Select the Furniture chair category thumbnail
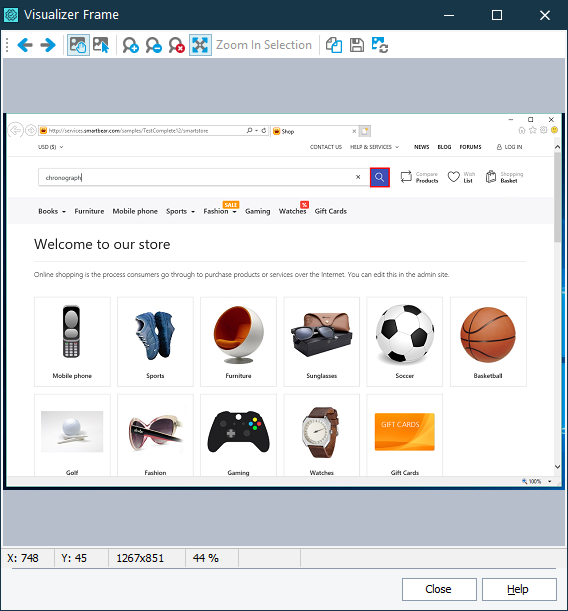Viewport: 568px width, 611px height. 238,341
